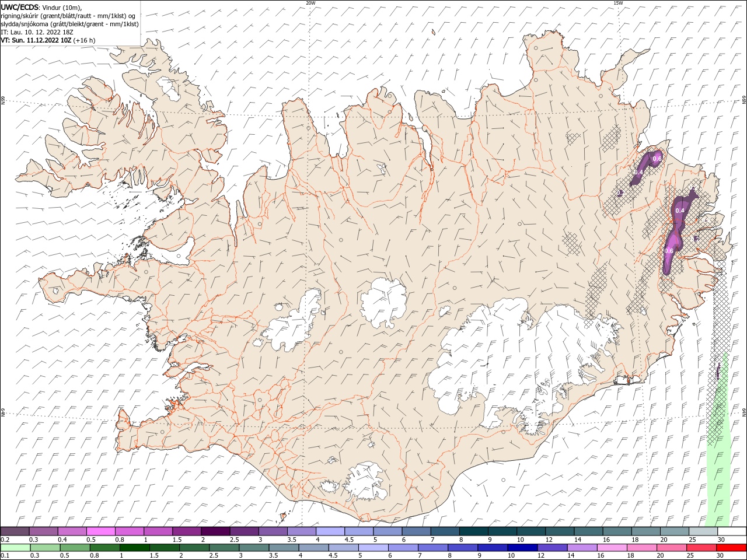This screenshot has width=747, height=560.
Task: Pick the darkest purple snow swatch between 2 and 2.5
Action: (215, 531)
